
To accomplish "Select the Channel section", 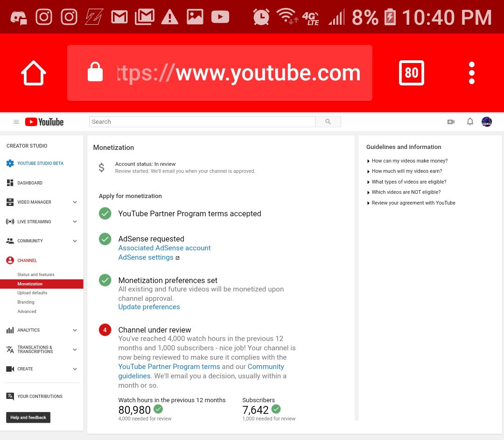I will point(28,261).
